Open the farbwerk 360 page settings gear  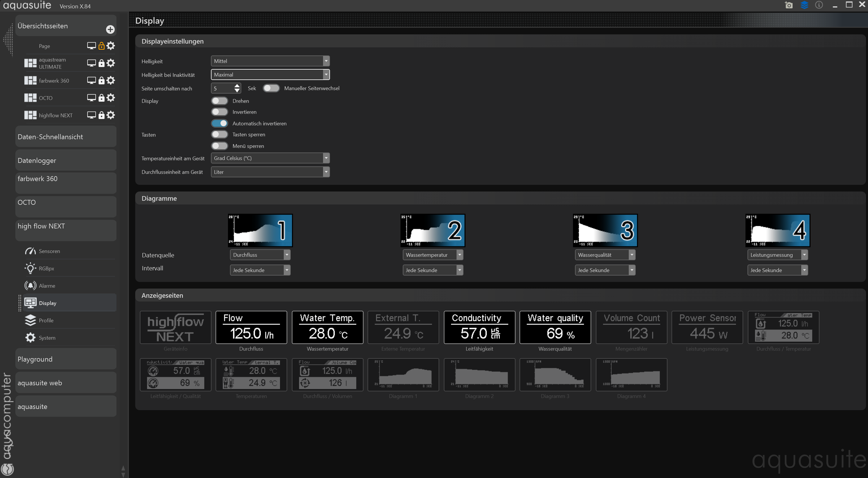click(x=111, y=81)
